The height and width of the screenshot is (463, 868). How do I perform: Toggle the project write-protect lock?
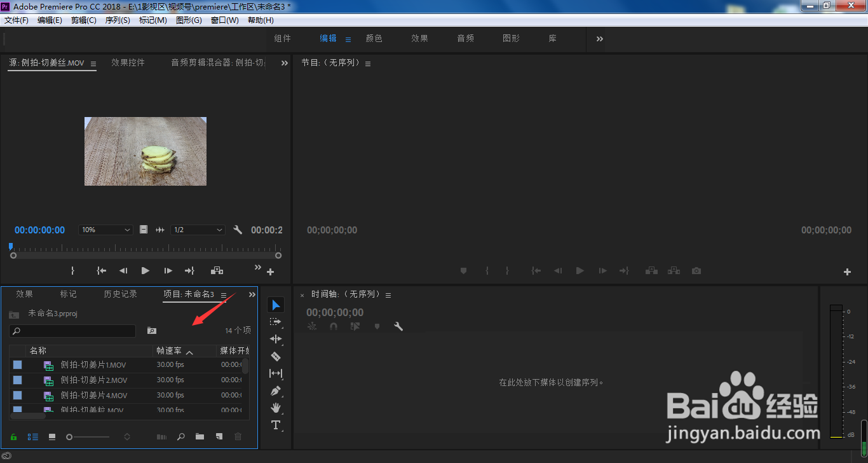point(13,437)
